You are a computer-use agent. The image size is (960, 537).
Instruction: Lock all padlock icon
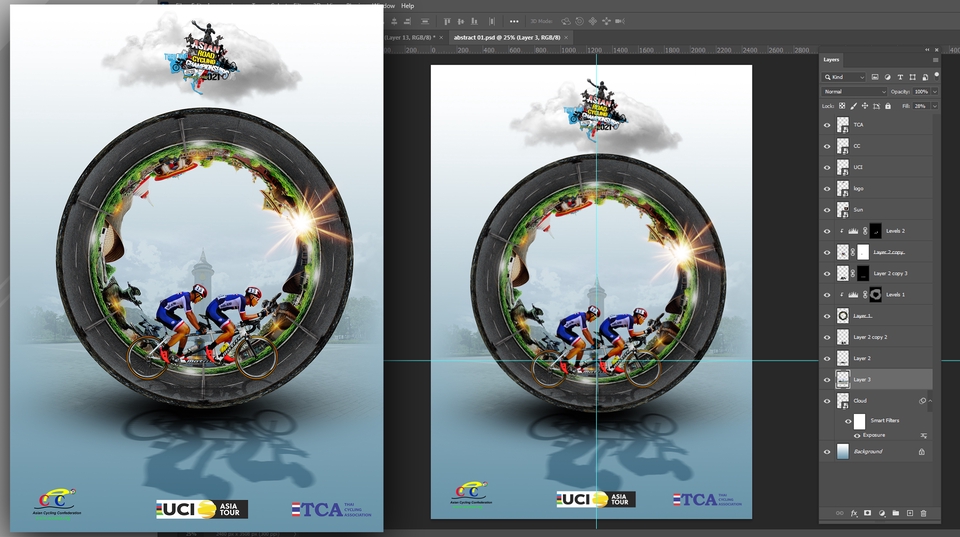point(888,106)
